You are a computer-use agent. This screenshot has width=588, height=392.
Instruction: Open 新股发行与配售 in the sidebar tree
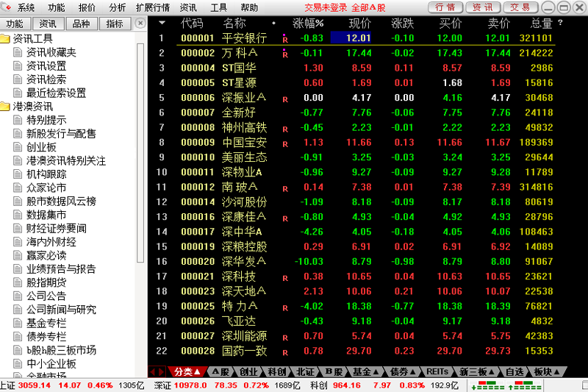pyautogui.click(x=61, y=134)
